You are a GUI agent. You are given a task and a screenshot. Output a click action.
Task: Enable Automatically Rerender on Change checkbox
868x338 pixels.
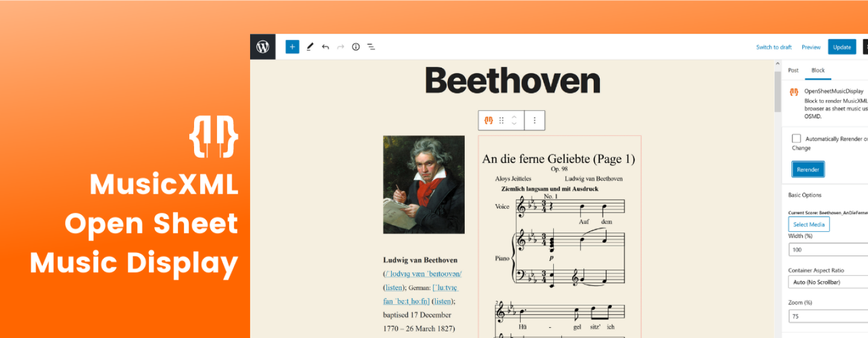pyautogui.click(x=797, y=138)
